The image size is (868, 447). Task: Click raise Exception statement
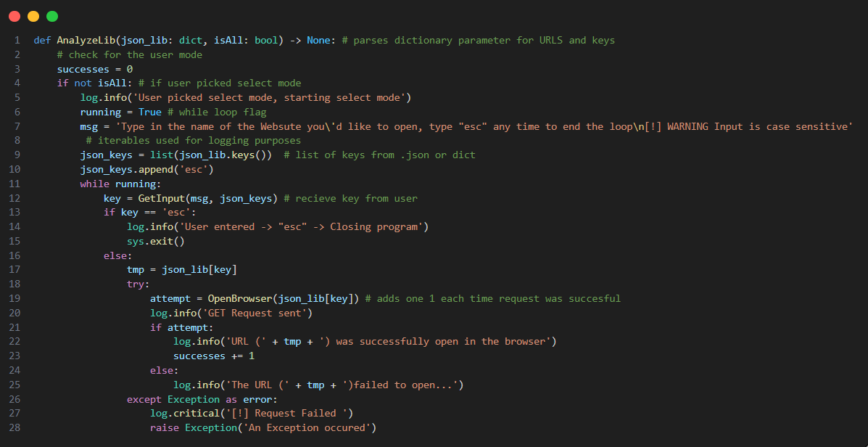263,427
